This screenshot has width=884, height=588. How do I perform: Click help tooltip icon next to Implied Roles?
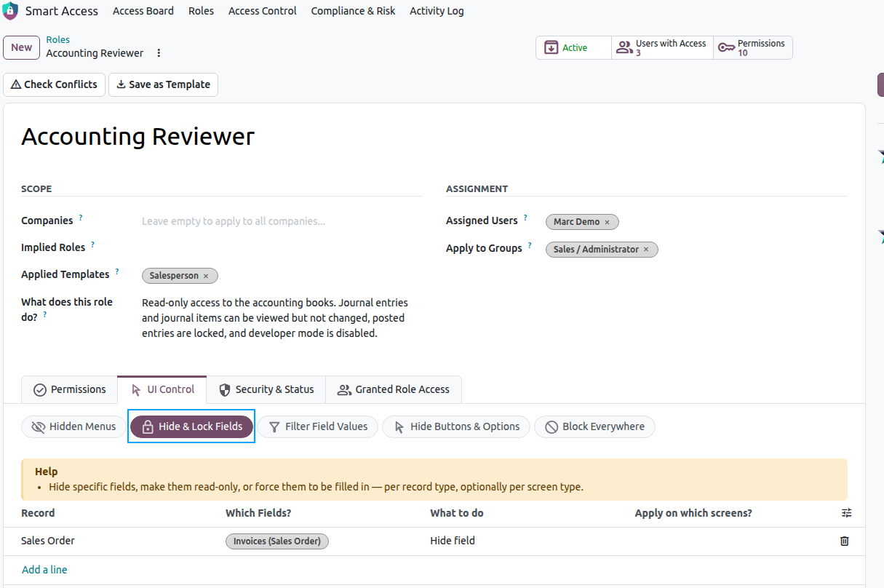[x=93, y=245]
